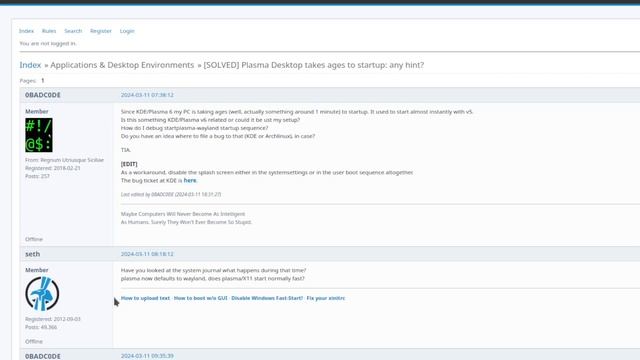Click seth's blue circular avatar
The image size is (640, 360).
[x=42, y=294]
